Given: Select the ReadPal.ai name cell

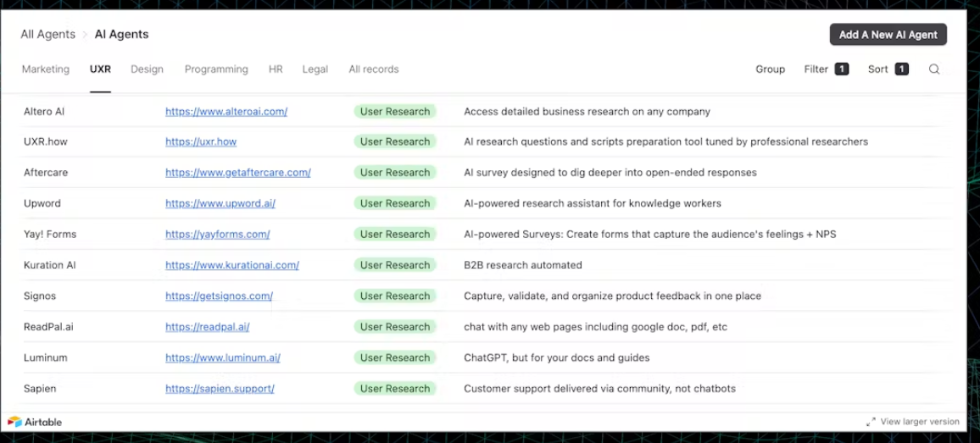Looking at the screenshot, I should [x=48, y=327].
